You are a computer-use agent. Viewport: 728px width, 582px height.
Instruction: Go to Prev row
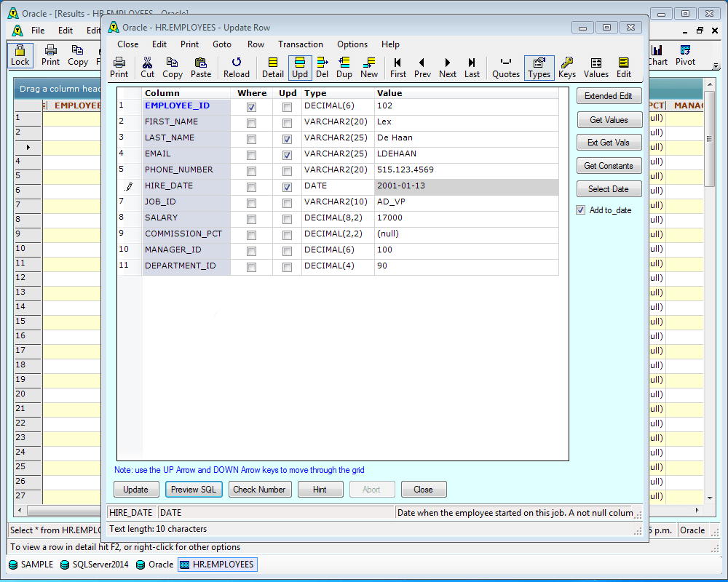[x=422, y=68]
